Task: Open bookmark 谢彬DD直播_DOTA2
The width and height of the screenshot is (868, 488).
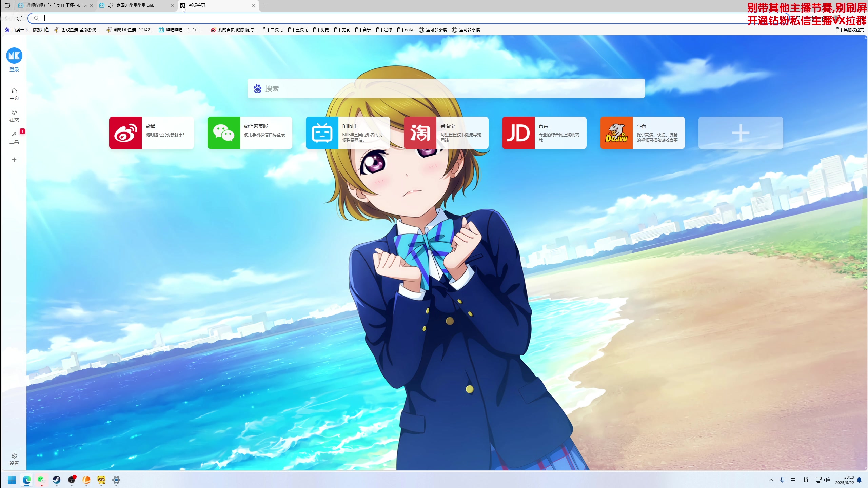Action: (130, 30)
